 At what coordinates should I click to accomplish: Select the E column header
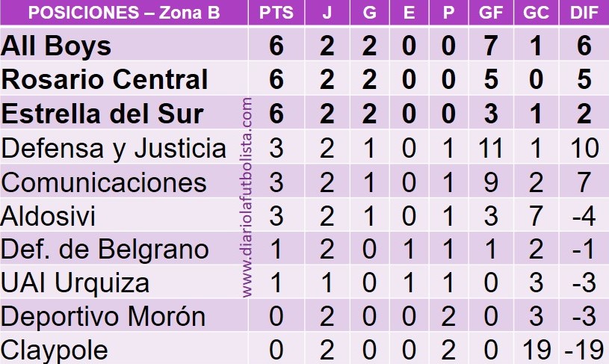point(408,13)
